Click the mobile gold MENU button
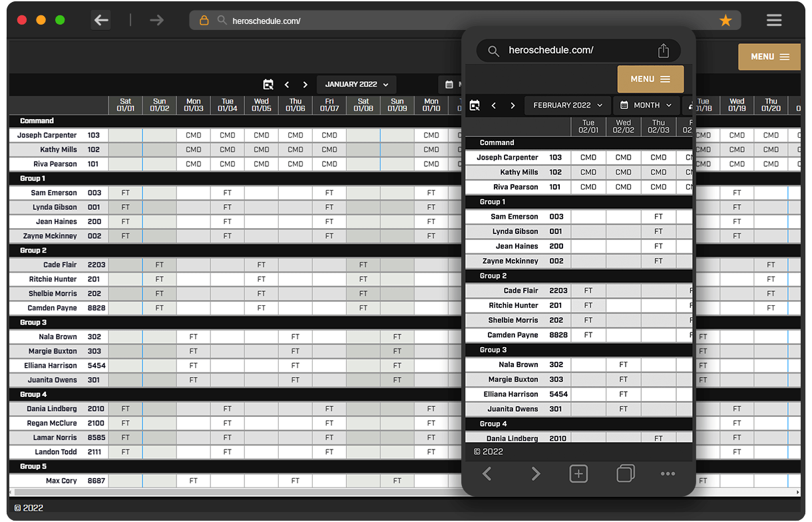Image resolution: width=812 pixels, height=522 pixels. tap(650, 79)
